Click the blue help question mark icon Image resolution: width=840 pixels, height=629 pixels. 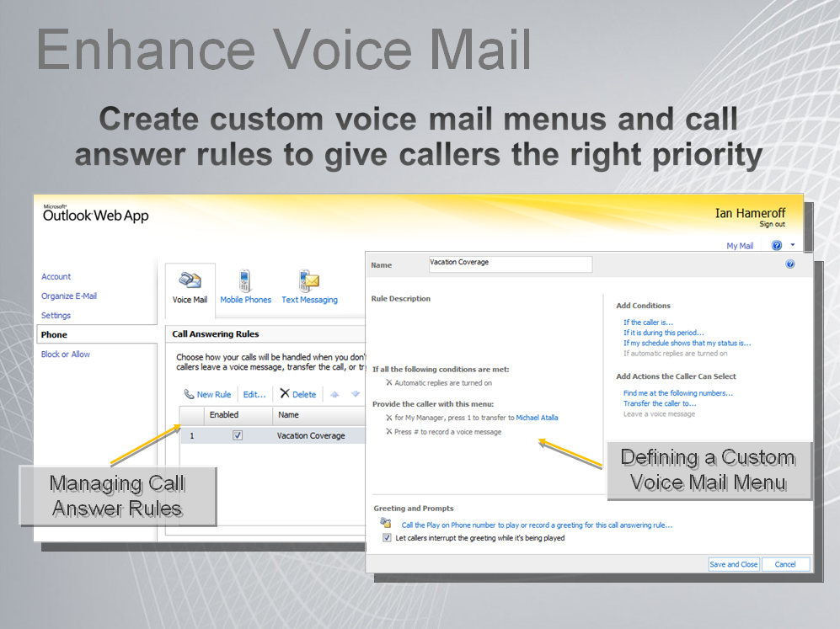point(776,246)
